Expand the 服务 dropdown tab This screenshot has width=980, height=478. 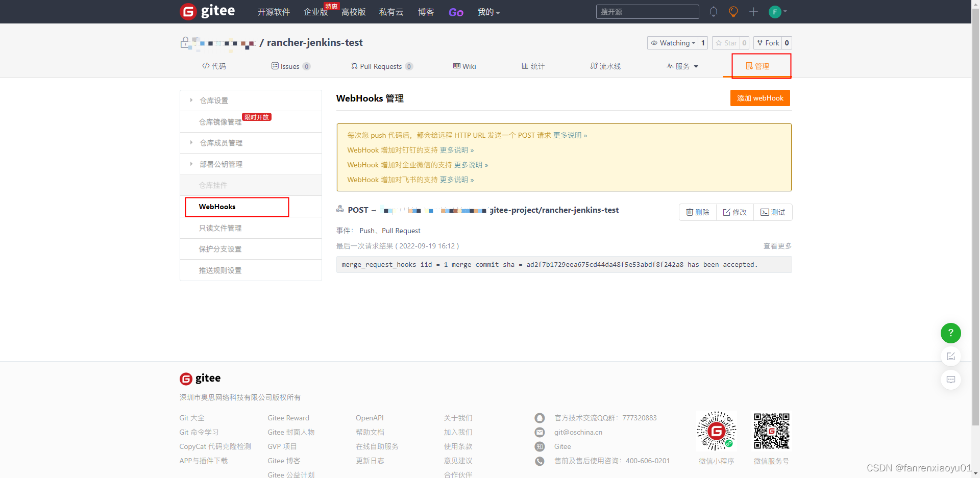click(x=682, y=66)
